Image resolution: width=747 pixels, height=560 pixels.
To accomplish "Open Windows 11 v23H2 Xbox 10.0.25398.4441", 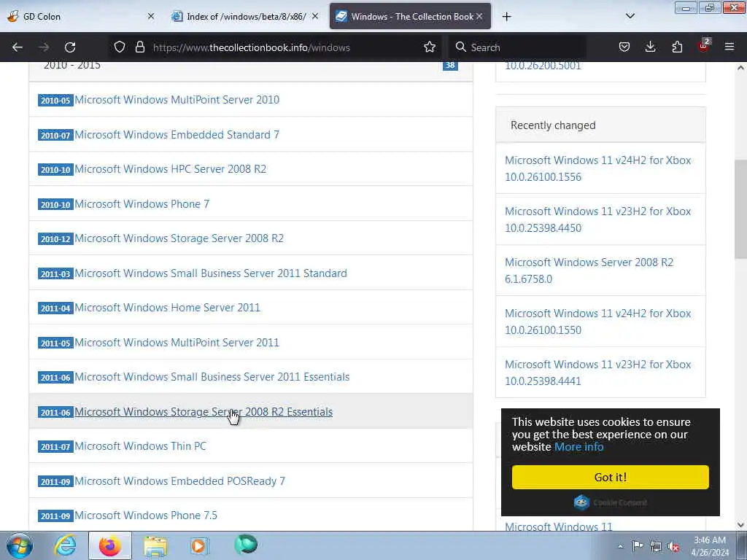I will point(597,373).
